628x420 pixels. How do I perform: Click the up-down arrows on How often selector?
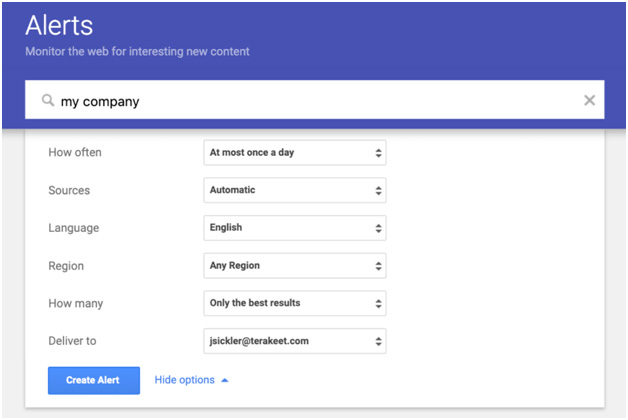coord(378,153)
